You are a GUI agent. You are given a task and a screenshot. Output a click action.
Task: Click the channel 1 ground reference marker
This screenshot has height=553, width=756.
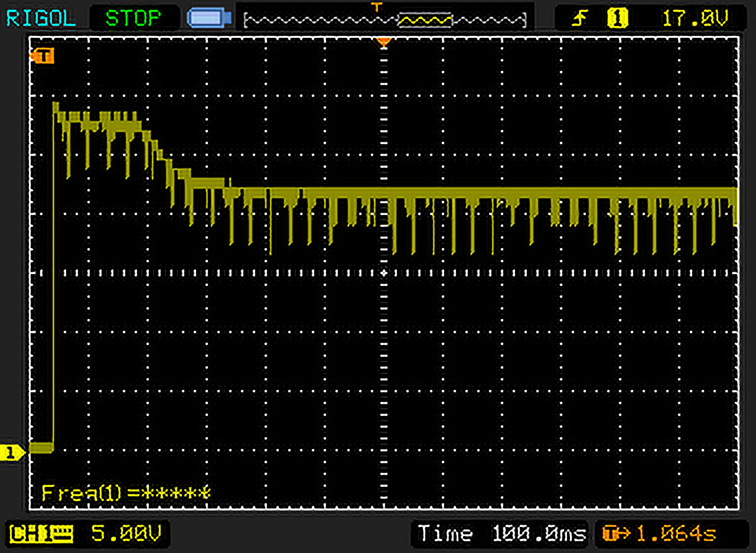coord(12,453)
